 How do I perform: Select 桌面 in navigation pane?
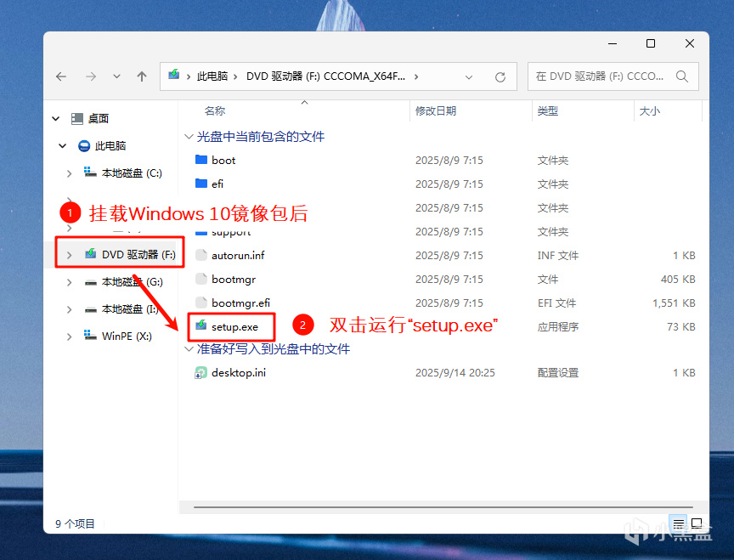[x=99, y=118]
